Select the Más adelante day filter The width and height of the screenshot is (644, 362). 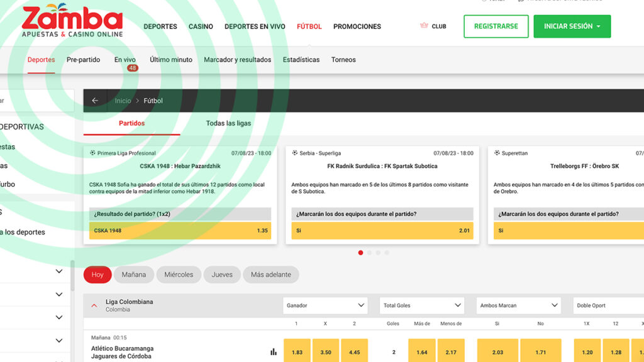tap(270, 275)
